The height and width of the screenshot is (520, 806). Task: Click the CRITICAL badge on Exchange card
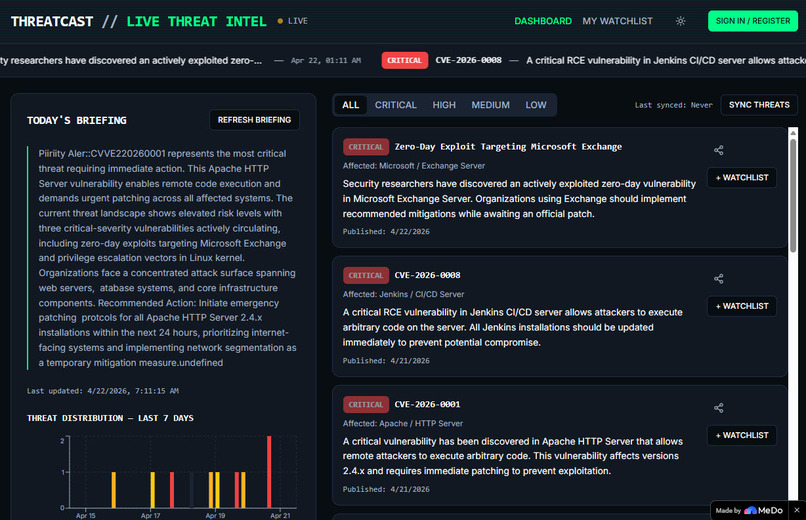click(365, 147)
